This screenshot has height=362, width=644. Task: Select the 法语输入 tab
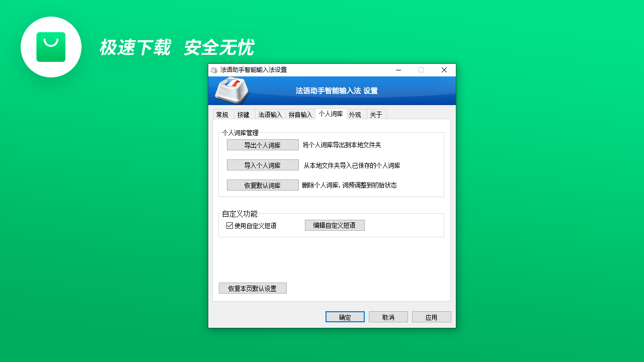[x=270, y=114]
